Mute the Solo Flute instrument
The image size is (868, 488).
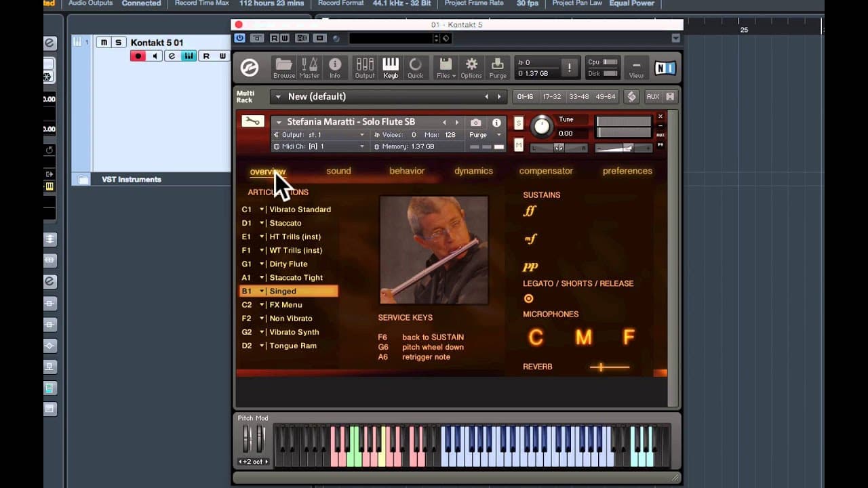[x=519, y=145]
